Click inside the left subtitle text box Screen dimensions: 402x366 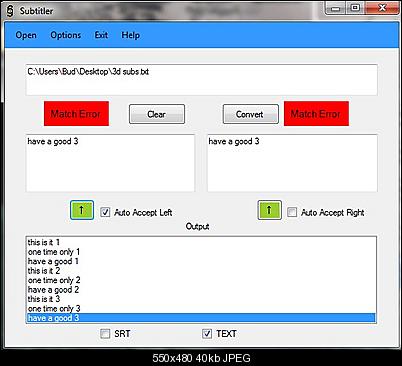tap(110, 163)
